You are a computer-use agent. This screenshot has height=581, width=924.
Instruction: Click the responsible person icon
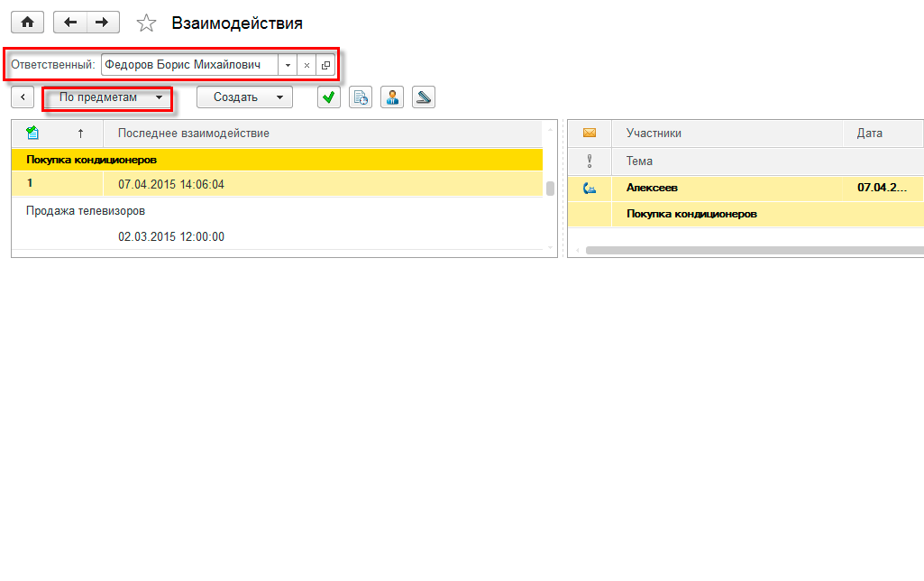(x=392, y=97)
